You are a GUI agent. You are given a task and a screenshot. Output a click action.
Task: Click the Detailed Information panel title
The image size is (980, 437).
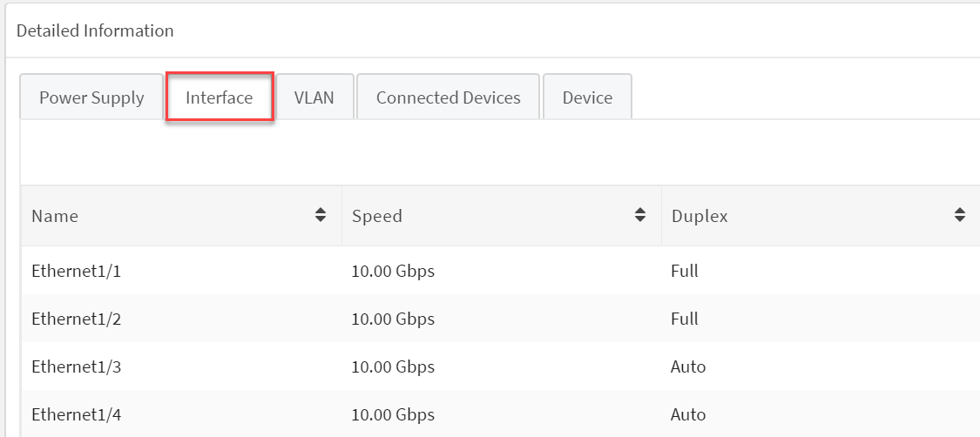pos(95,30)
